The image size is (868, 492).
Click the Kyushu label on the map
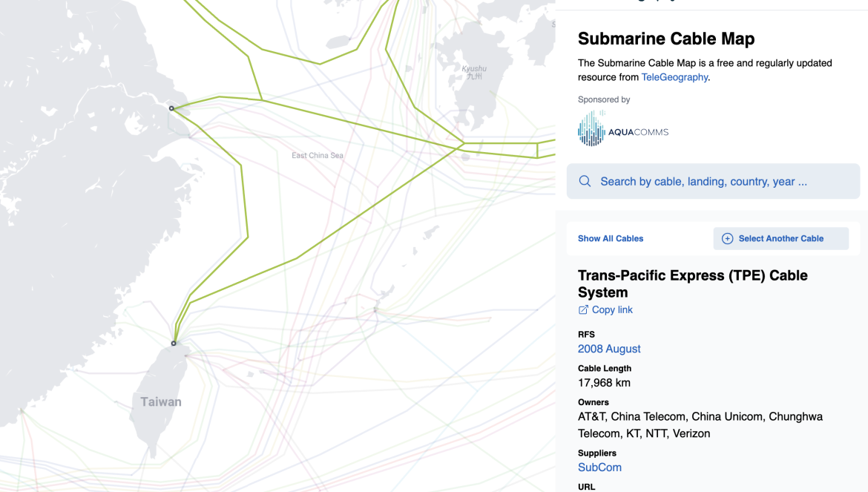click(474, 69)
